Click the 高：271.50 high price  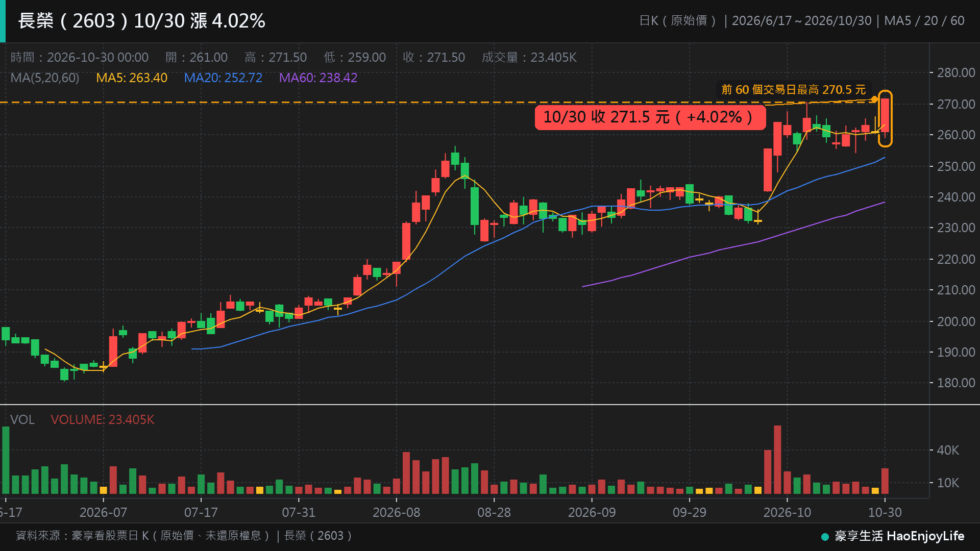[x=276, y=58]
